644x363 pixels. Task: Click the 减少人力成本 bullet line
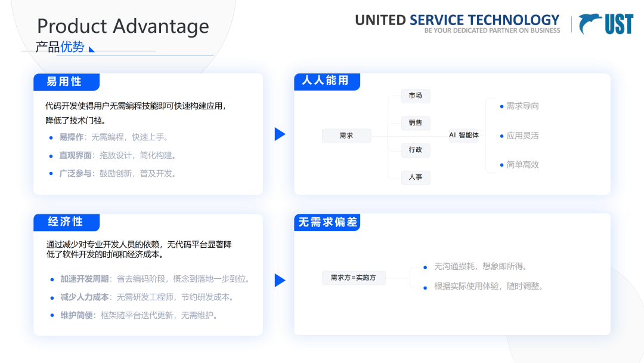(x=143, y=297)
